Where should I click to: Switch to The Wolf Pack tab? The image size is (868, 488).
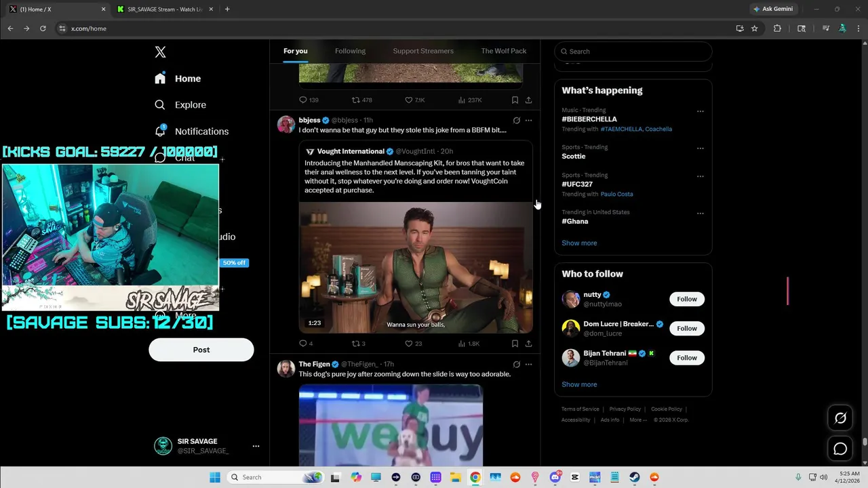click(x=503, y=52)
